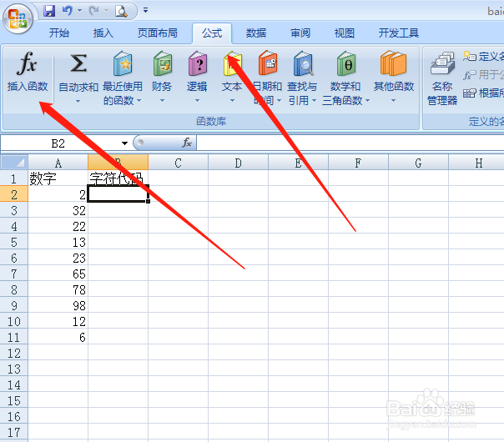Open the 其他函数 books icon

click(x=393, y=63)
